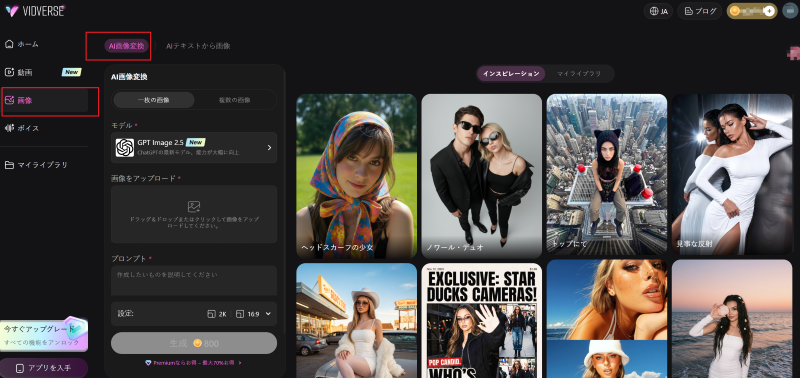
Task: Click the 生成 800 button
Action: pyautogui.click(x=194, y=343)
